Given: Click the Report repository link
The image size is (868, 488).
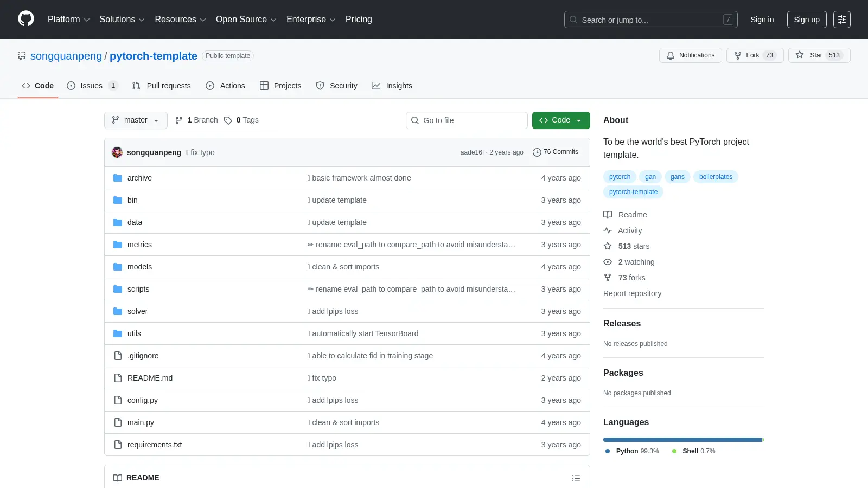Looking at the screenshot, I should (632, 293).
